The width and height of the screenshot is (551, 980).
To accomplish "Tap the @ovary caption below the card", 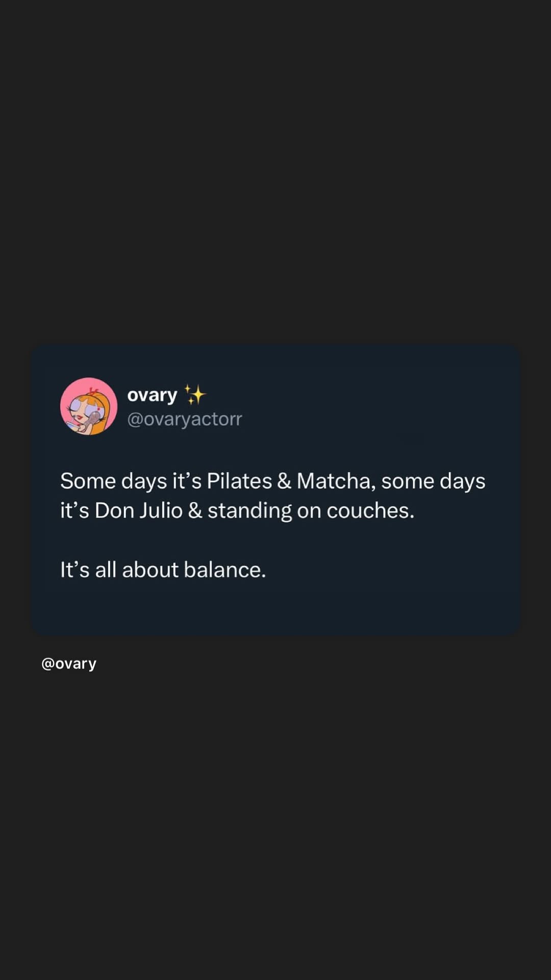I will [69, 664].
